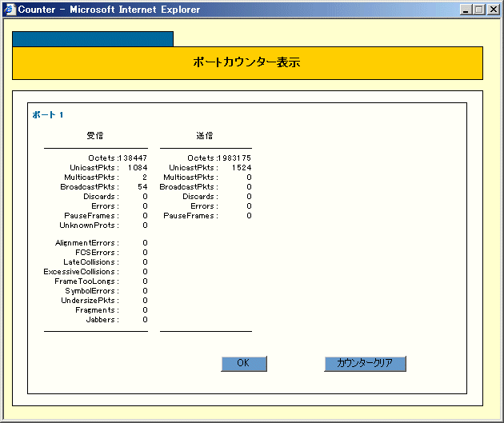Click the received UnicastPkts value 1084
504x423 pixels.
[x=137, y=168]
